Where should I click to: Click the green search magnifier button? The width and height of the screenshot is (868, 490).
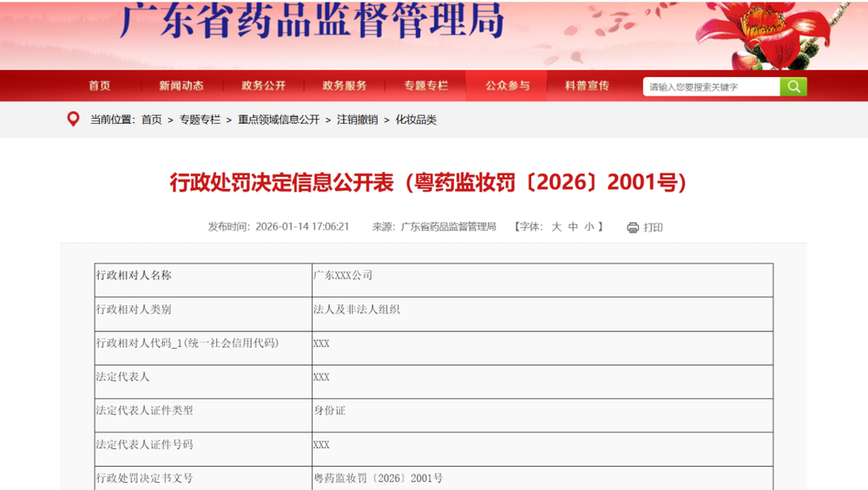[x=793, y=87]
